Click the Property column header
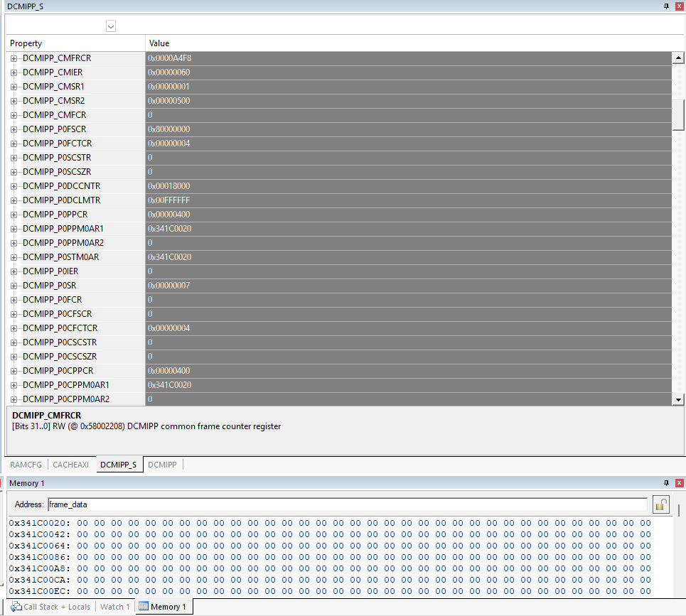686x616 pixels. tap(75, 43)
